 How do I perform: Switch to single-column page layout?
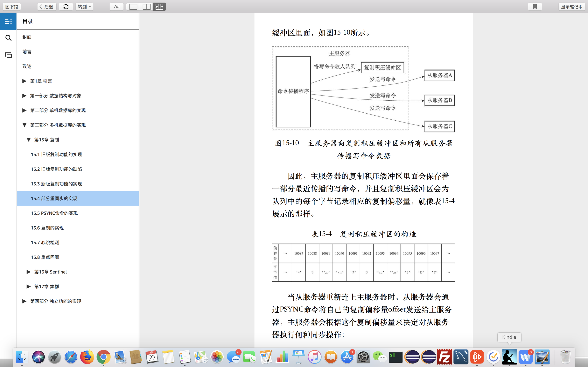[x=133, y=7]
